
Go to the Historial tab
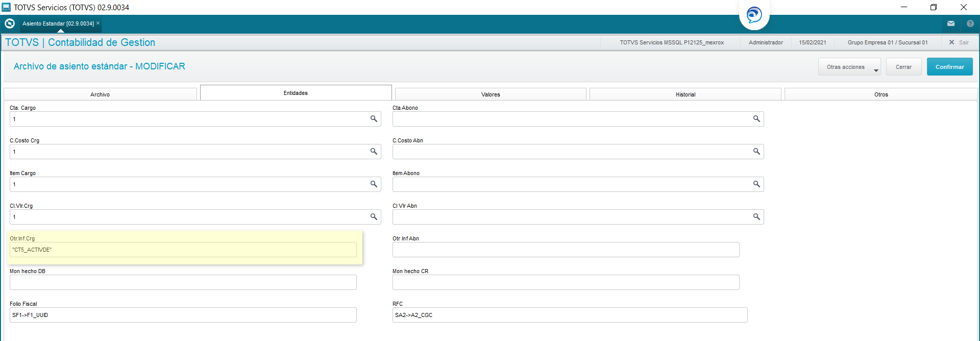click(x=685, y=94)
